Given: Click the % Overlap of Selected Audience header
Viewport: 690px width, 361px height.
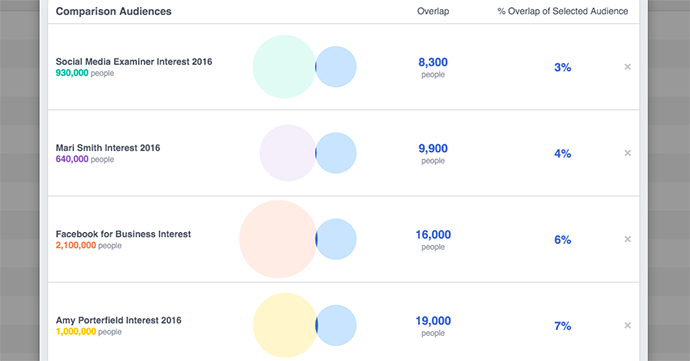Looking at the screenshot, I should 562,11.
